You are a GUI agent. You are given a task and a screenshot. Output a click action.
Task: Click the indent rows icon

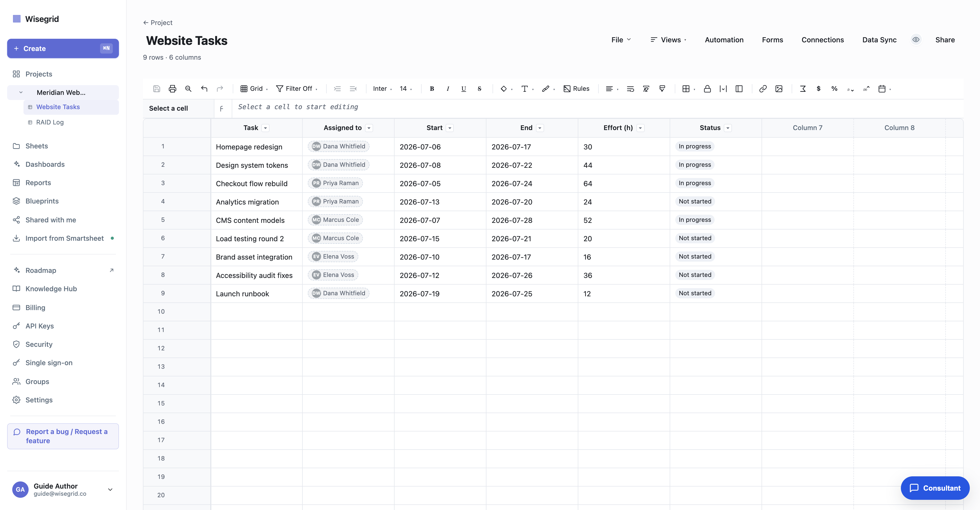tap(337, 88)
